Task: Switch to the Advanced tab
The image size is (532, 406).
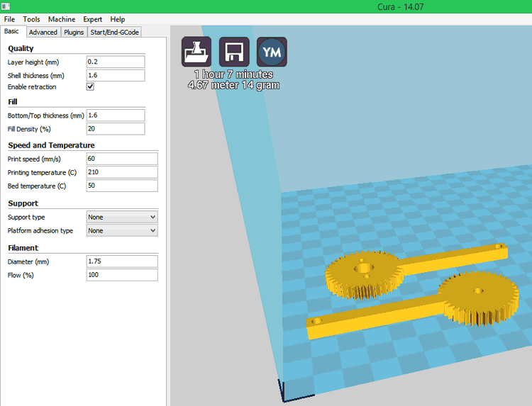Action: (43, 32)
